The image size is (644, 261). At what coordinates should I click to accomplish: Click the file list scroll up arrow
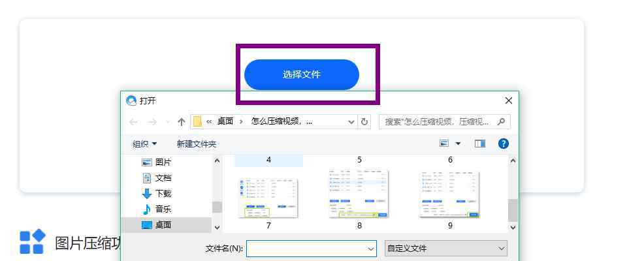coord(513,161)
